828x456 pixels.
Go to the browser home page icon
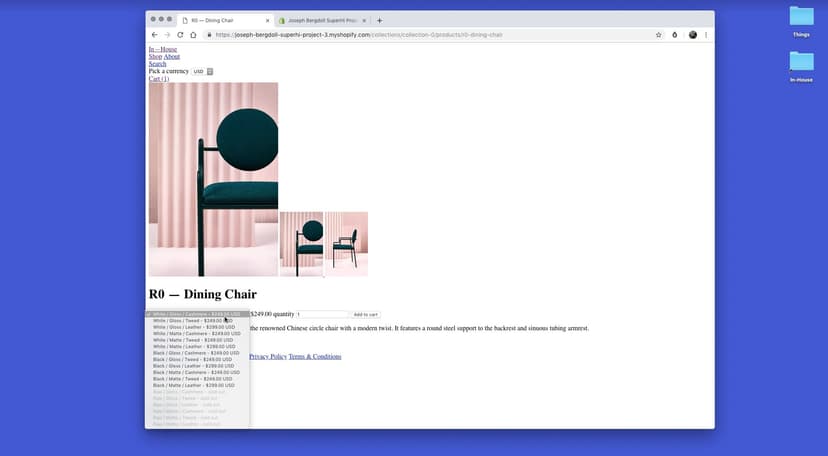pyautogui.click(x=193, y=35)
